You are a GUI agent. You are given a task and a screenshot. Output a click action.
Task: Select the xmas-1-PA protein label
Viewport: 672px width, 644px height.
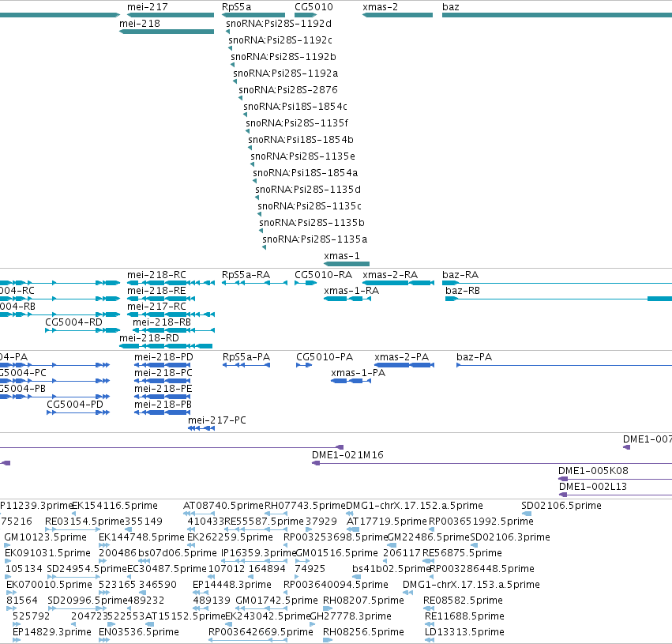pyautogui.click(x=359, y=373)
